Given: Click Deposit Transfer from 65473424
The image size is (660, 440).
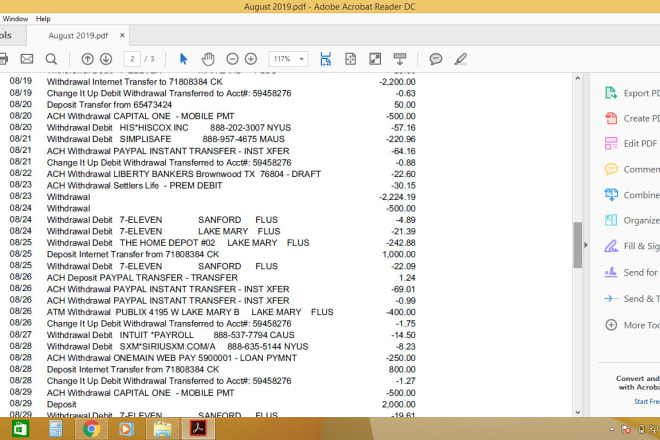Looking at the screenshot, I should click(109, 105).
